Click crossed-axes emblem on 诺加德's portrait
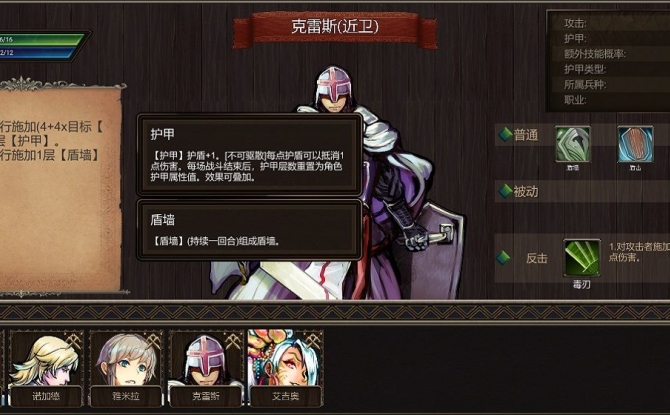Image resolution: width=670 pixels, height=415 pixels. pyautogui.click(x=73, y=341)
